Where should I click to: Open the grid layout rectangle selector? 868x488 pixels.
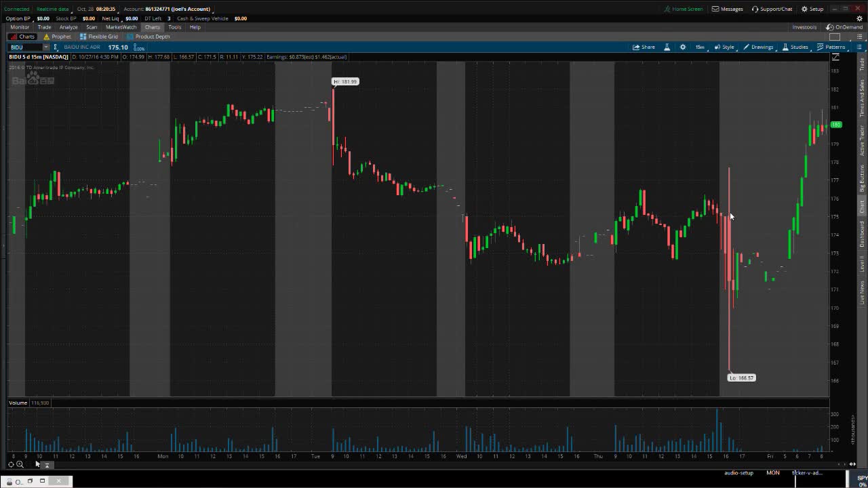coord(835,37)
